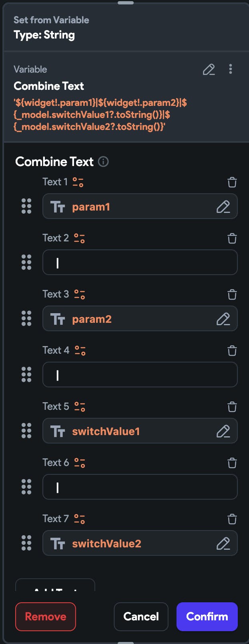Confirm the Combine Text settings

207,616
